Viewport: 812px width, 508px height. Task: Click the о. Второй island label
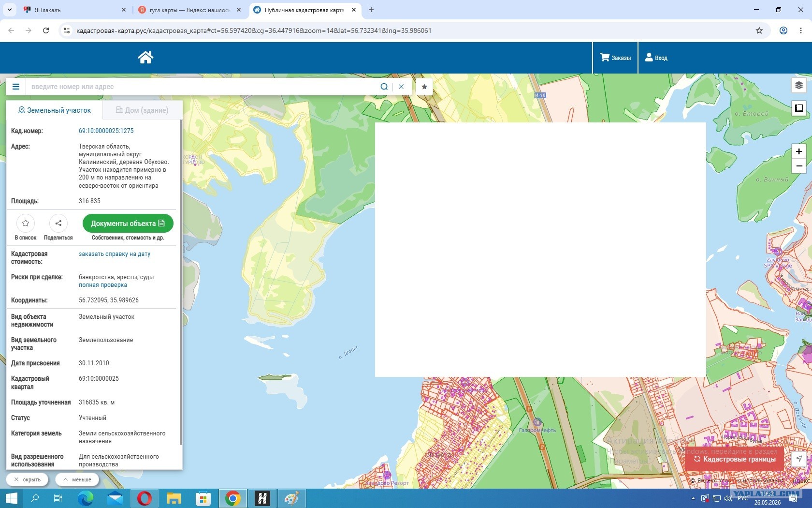(x=751, y=114)
